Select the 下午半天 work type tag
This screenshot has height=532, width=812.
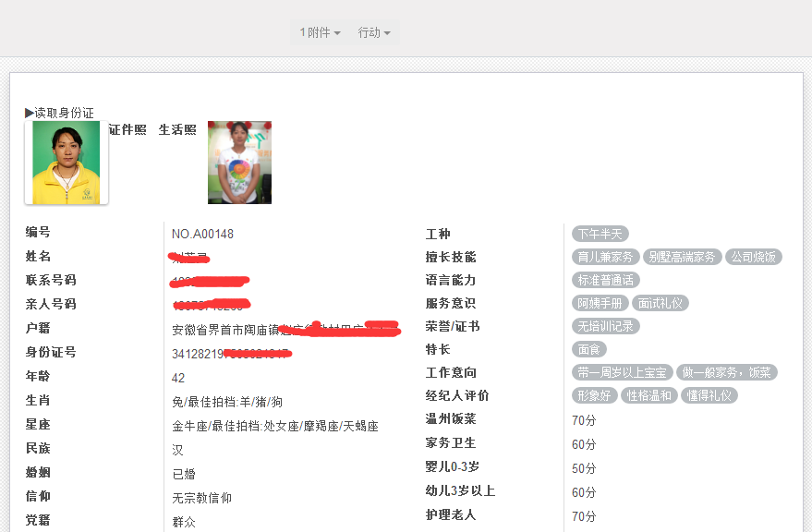(x=600, y=234)
